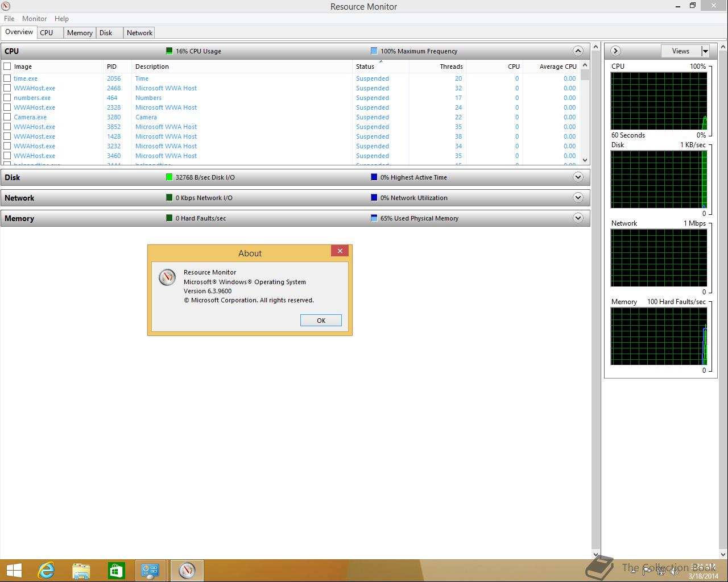
Task: Open the Windows Store taskbar icon
Action: (x=116, y=570)
